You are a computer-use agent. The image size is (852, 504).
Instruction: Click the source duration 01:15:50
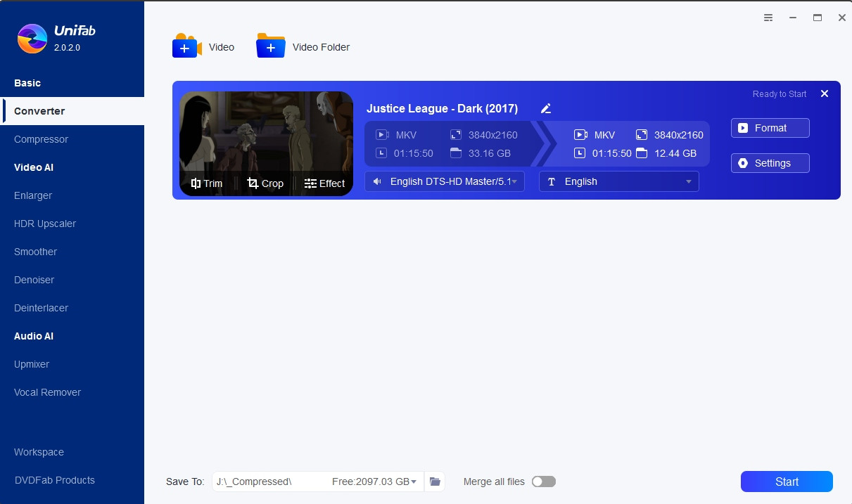coord(414,153)
